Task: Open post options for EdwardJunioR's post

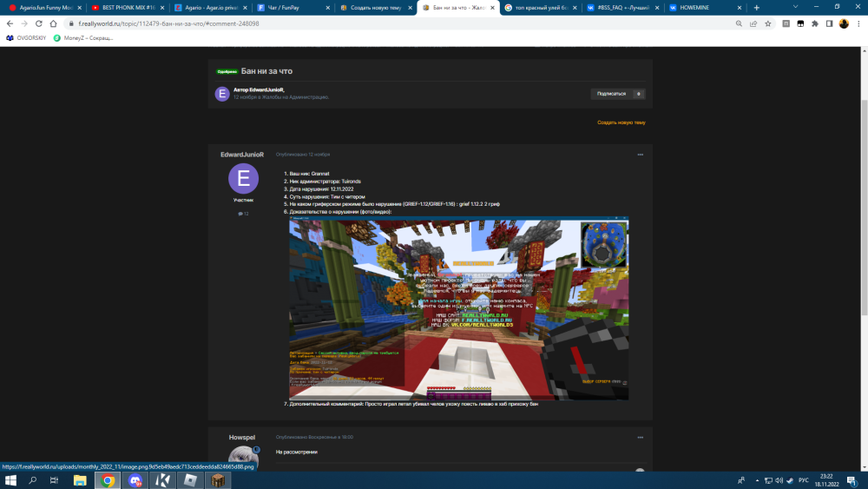Action: coord(640,155)
